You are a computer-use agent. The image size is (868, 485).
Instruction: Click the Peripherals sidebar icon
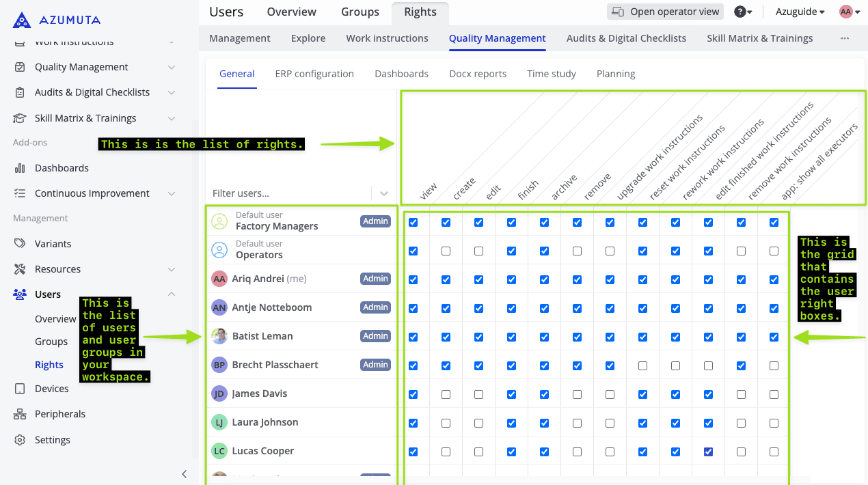20,414
